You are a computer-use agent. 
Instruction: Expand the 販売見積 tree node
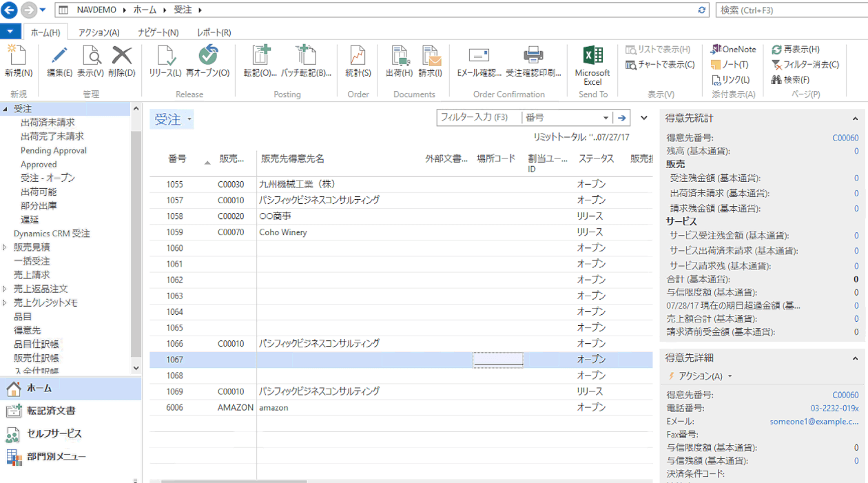click(x=5, y=247)
